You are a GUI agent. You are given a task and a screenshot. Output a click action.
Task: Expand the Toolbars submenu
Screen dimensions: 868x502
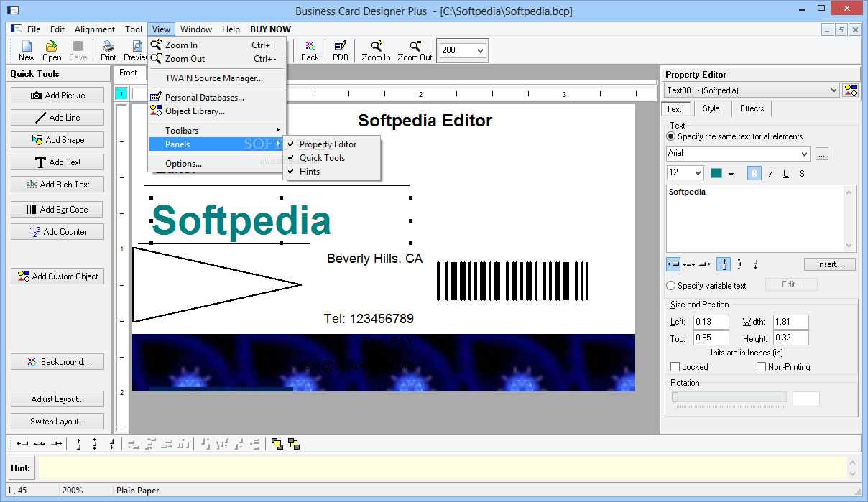coord(217,131)
